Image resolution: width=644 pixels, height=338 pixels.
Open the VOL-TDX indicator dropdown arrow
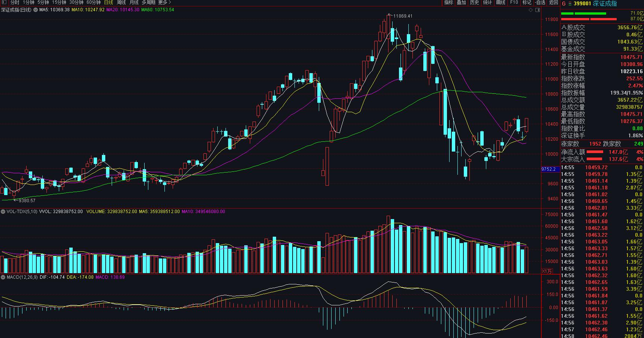[3, 212]
